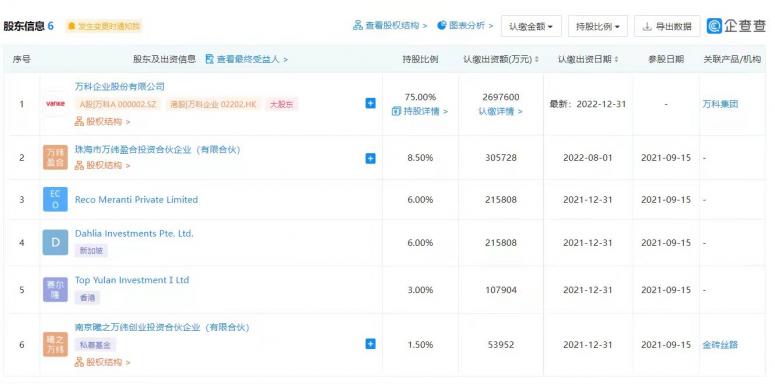Open the 持股比例 dropdown filter
Viewport: 775px width, 384px height.
[x=598, y=26]
